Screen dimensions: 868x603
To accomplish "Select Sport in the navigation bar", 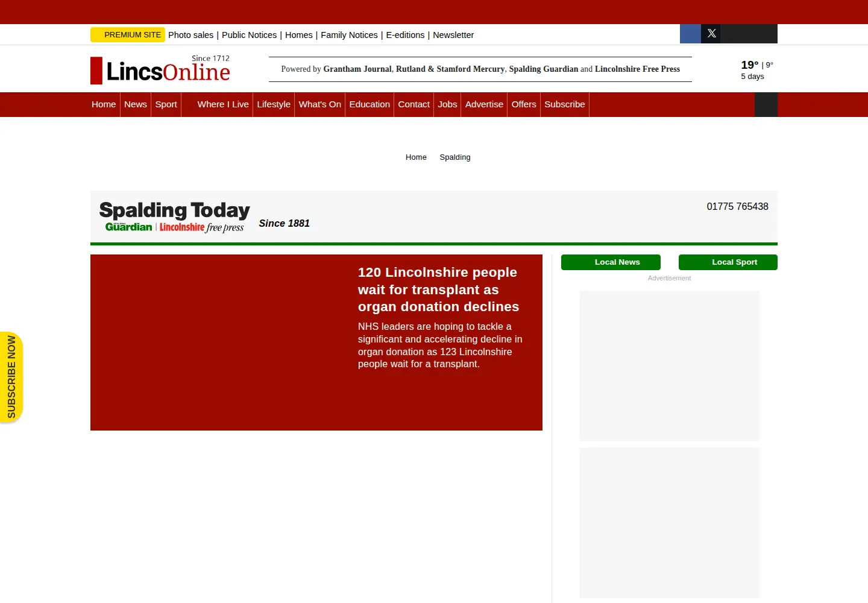I will (x=166, y=104).
